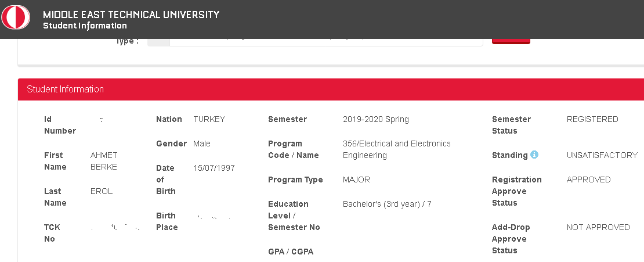Select the 2019-2020 Spring semester value
This screenshot has width=644, height=262.
(x=376, y=119)
